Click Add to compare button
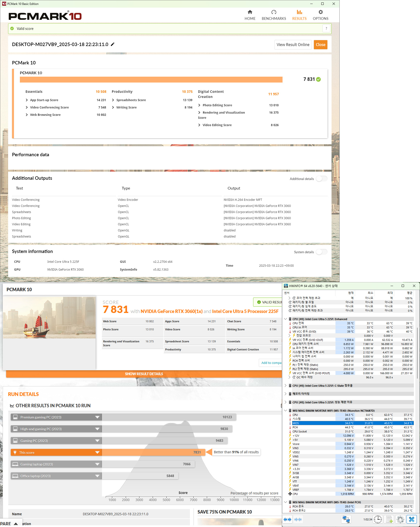The height and width of the screenshot is (527, 420). [271, 363]
